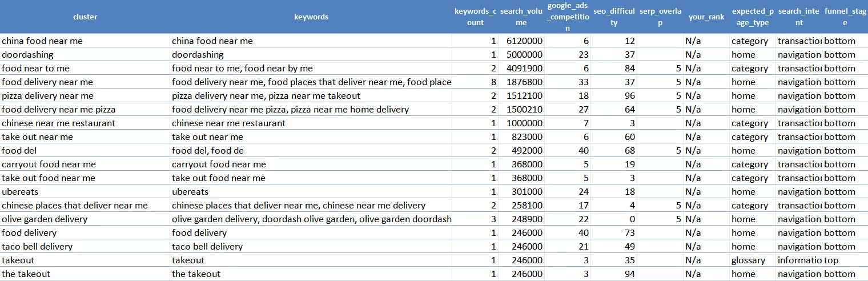Select the 'keywords' column header

pyautogui.click(x=311, y=17)
